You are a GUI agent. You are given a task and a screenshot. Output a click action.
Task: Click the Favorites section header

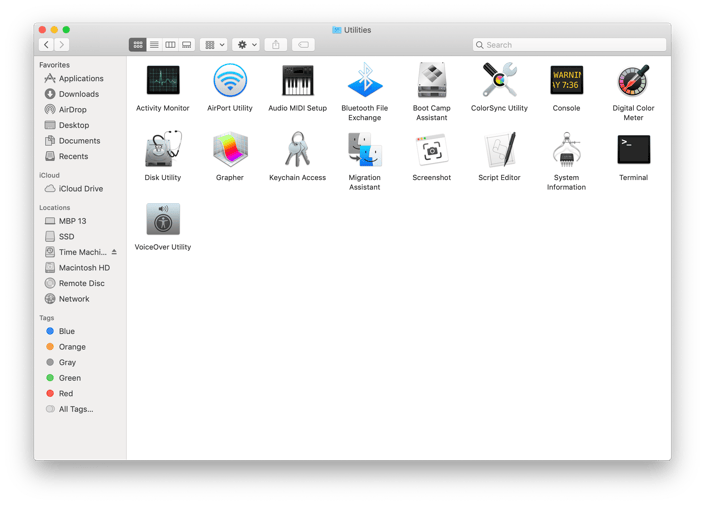click(54, 65)
